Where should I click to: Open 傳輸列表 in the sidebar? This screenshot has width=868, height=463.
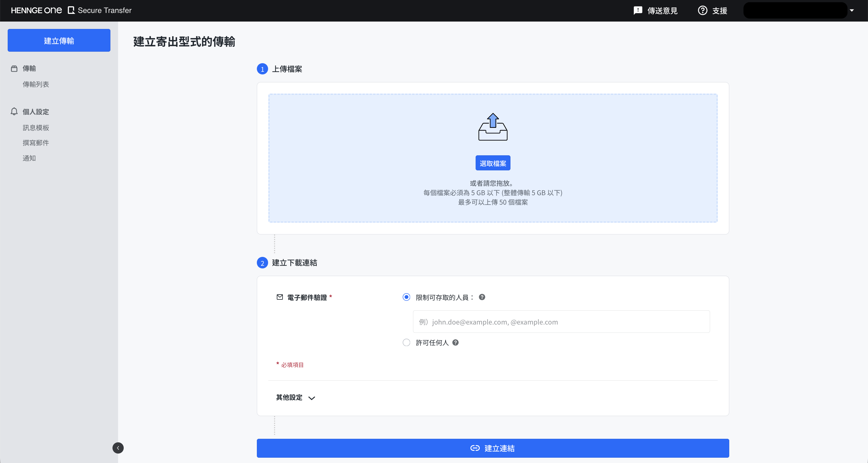tap(36, 84)
